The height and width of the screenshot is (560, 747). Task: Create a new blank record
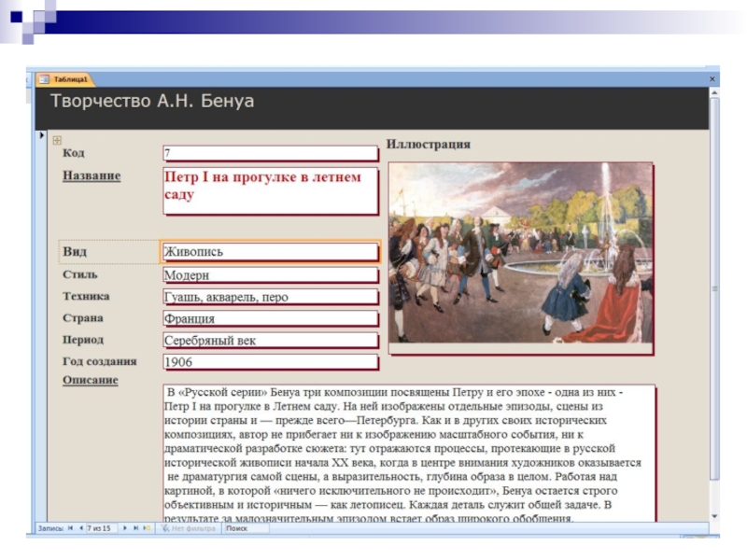pyautogui.click(x=147, y=528)
